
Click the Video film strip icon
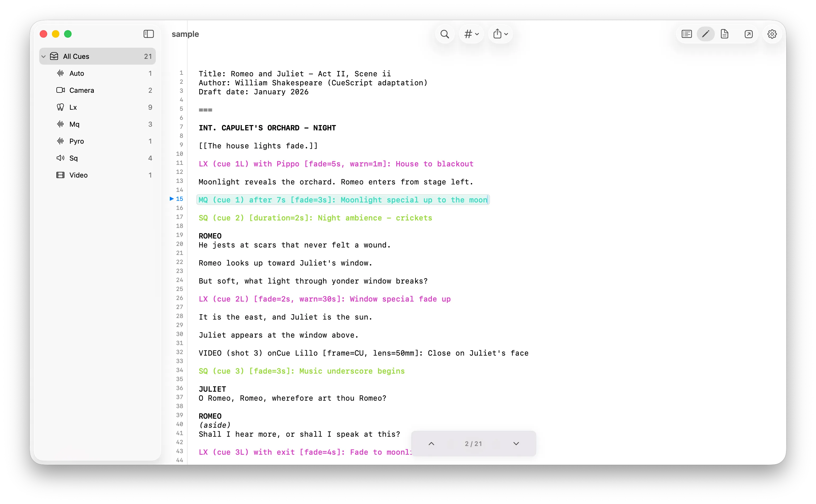tap(60, 175)
